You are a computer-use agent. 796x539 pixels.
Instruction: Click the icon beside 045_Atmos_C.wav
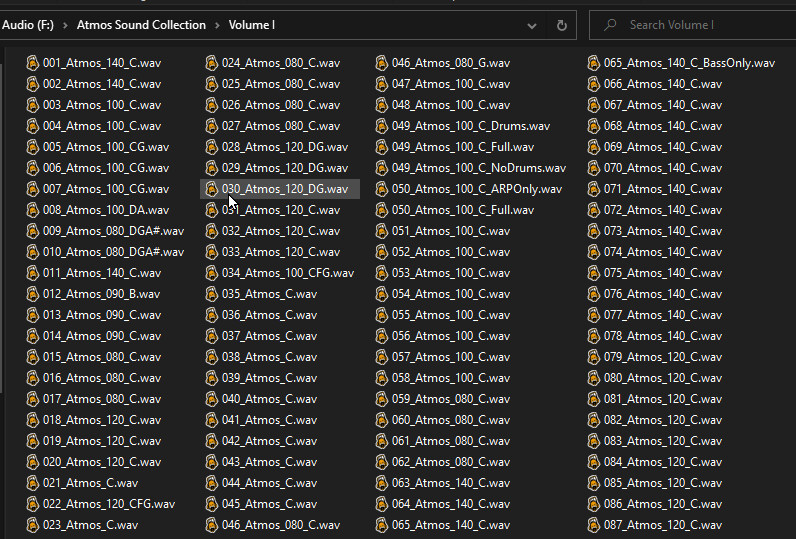click(x=212, y=504)
